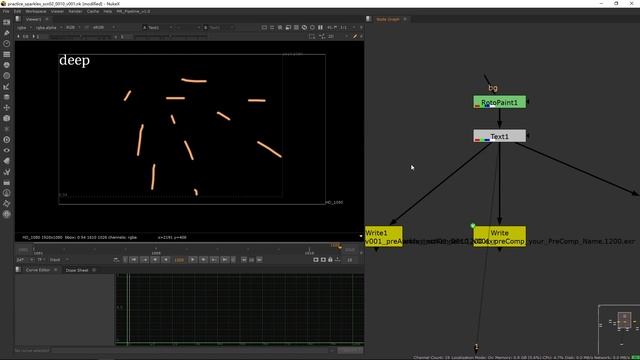Click the Viewer pane content menu icon
Viewport: 640px width, 360px height.
[x=18, y=19]
